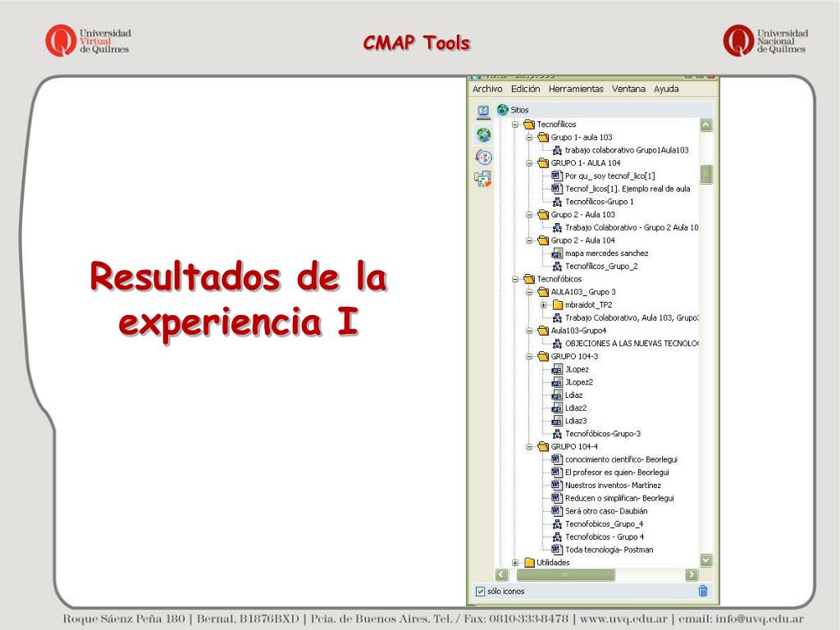Image resolution: width=840 pixels, height=630 pixels.
Task: Click cmap icon of Tecnofílicos_Grupo_2
Action: (x=557, y=267)
